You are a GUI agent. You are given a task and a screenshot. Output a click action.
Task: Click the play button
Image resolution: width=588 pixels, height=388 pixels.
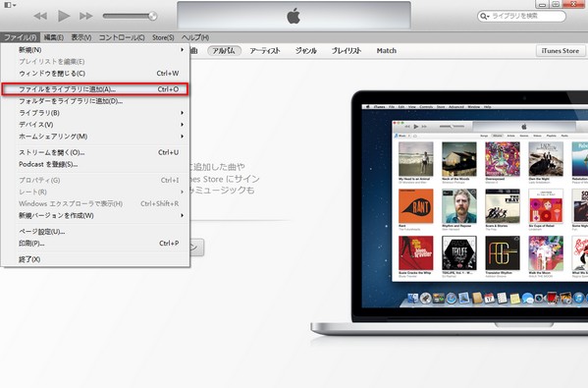click(64, 16)
